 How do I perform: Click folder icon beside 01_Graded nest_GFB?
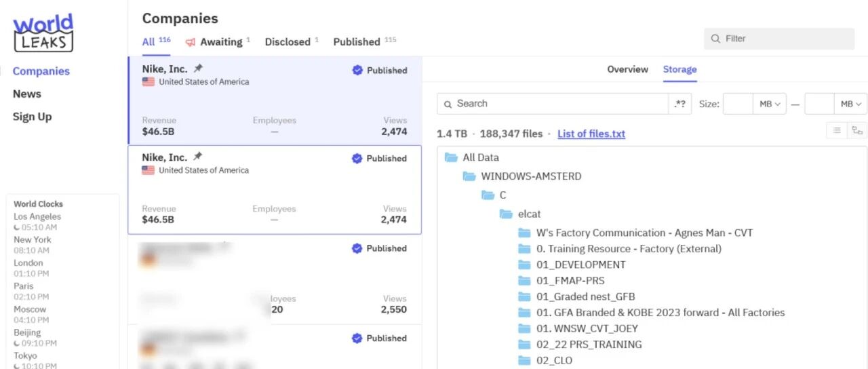pyautogui.click(x=524, y=296)
